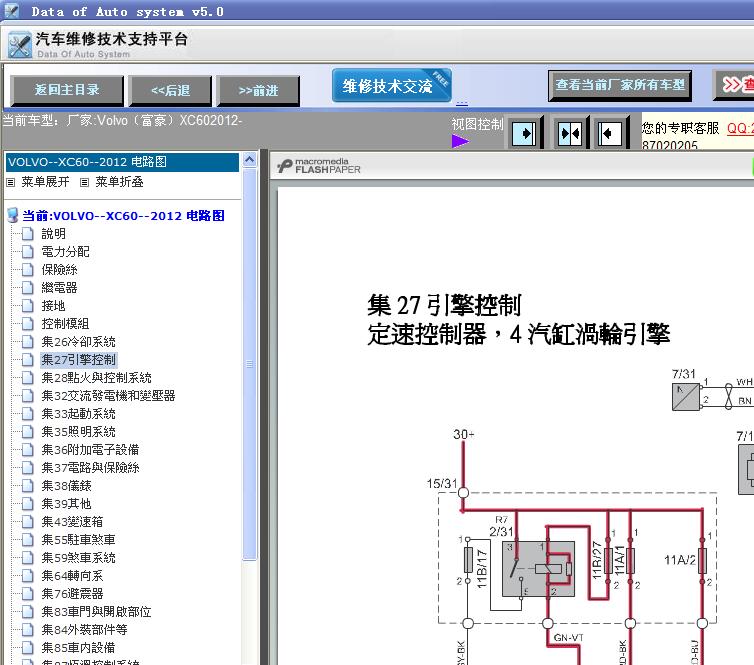This screenshot has width=754, height=665.
Task: Open the 集39其他 tree item
Action: [66, 504]
